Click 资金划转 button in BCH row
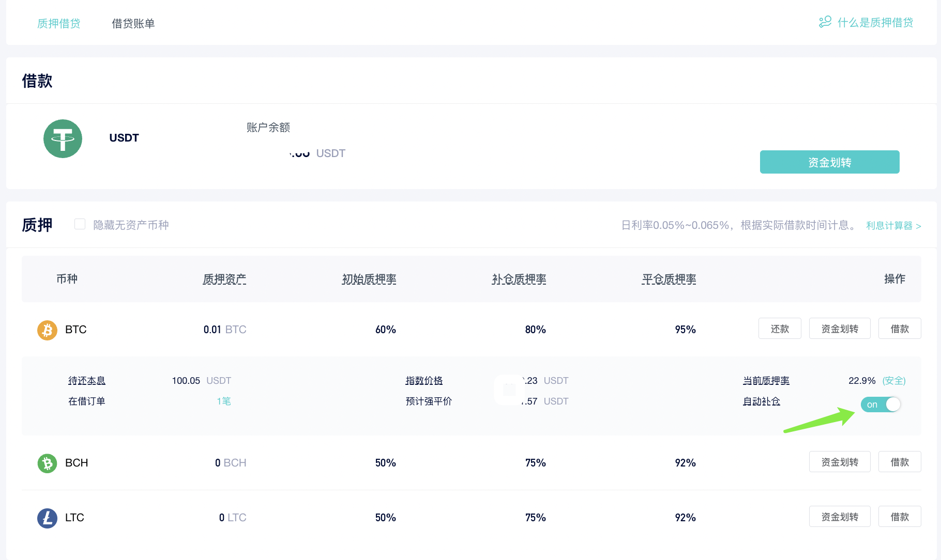The width and height of the screenshot is (941, 560). [x=840, y=462]
